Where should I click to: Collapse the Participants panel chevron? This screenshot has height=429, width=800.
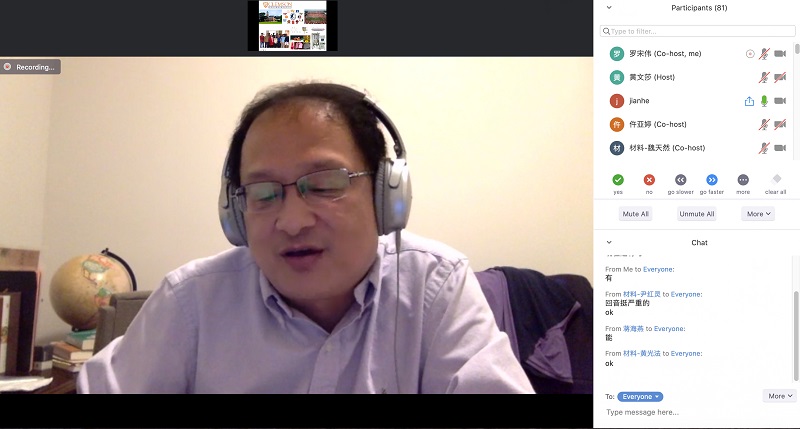[x=609, y=8]
